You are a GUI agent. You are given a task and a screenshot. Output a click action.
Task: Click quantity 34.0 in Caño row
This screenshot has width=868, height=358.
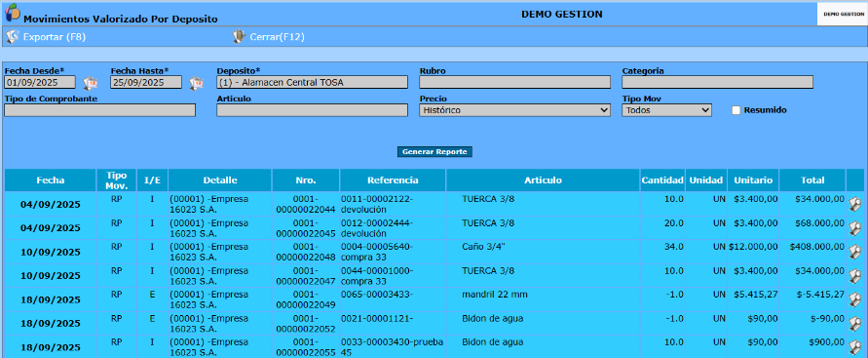point(674,247)
